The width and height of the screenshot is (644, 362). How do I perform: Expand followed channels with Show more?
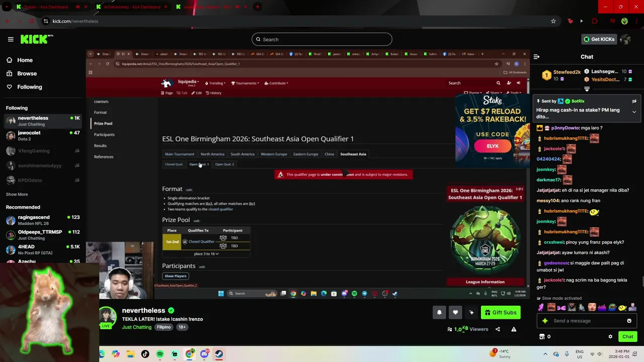click(x=17, y=194)
